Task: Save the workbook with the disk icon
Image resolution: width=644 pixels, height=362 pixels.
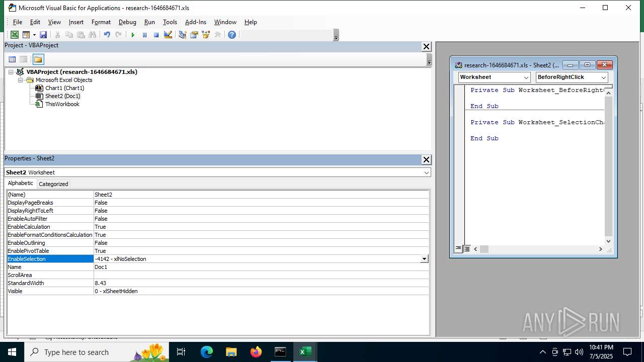Action: pos(43,35)
